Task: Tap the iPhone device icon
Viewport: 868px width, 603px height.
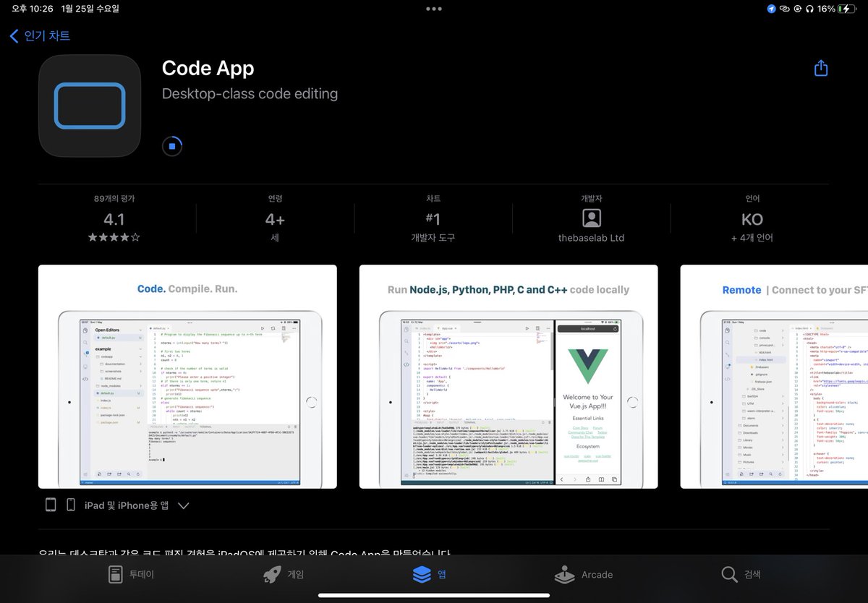Action: [x=71, y=505]
